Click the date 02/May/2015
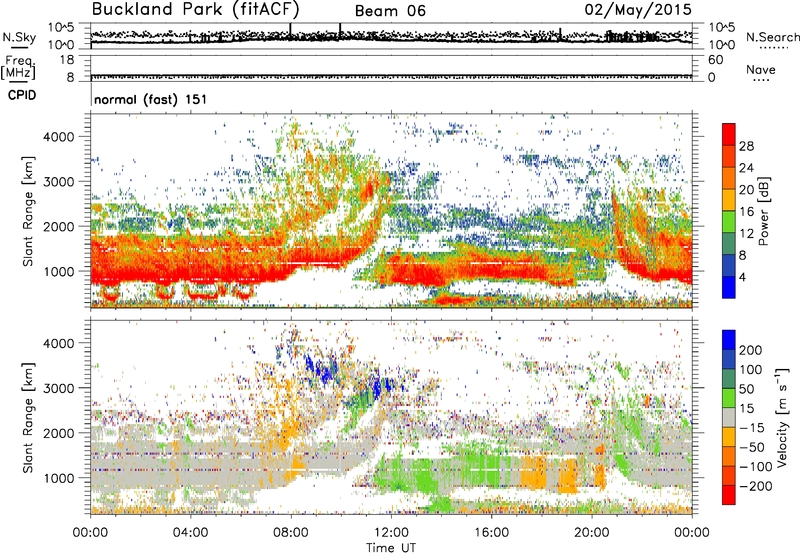800x554 pixels. [x=638, y=10]
